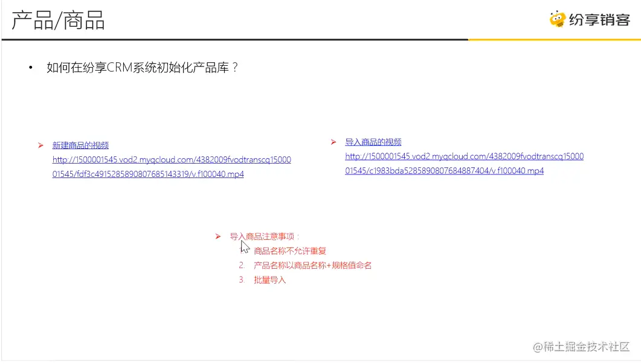The height and width of the screenshot is (364, 641).
Task: Click the 纷享销客 logo icon
Action: tap(557, 19)
